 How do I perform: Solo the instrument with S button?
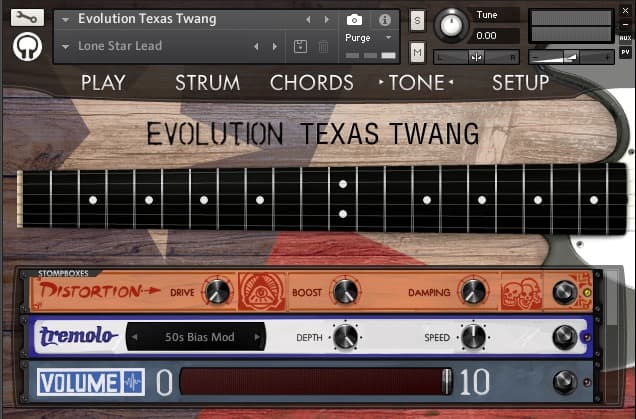417,21
